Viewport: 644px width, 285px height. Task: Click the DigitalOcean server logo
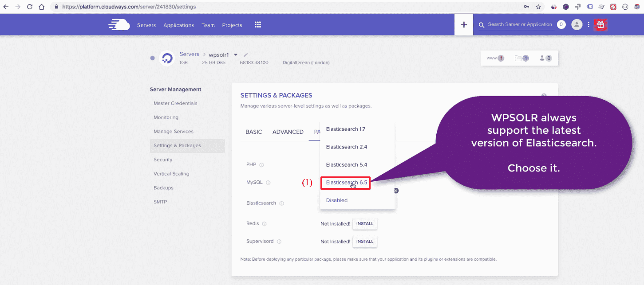(167, 58)
